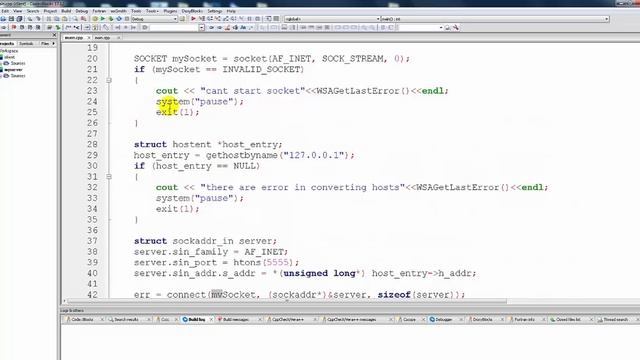Open the Plugins menu

170,11
